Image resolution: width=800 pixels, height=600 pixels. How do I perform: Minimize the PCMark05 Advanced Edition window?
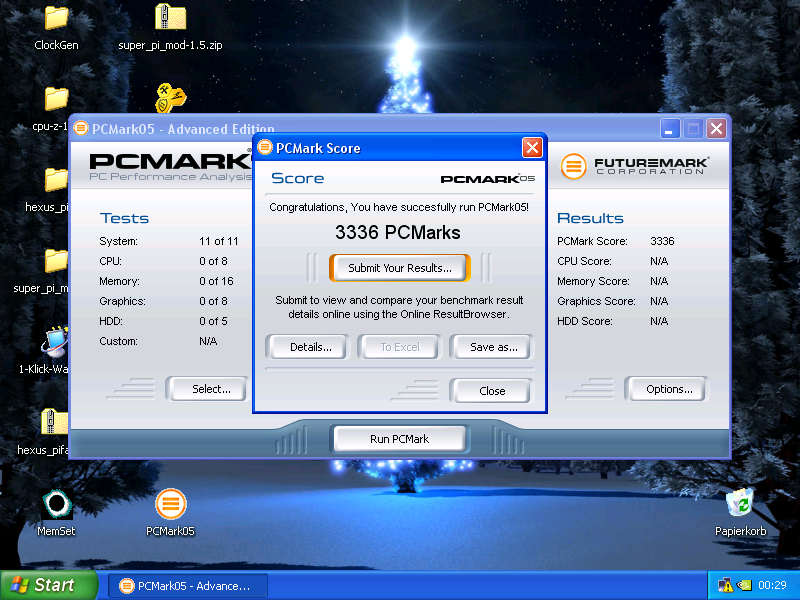click(670, 129)
